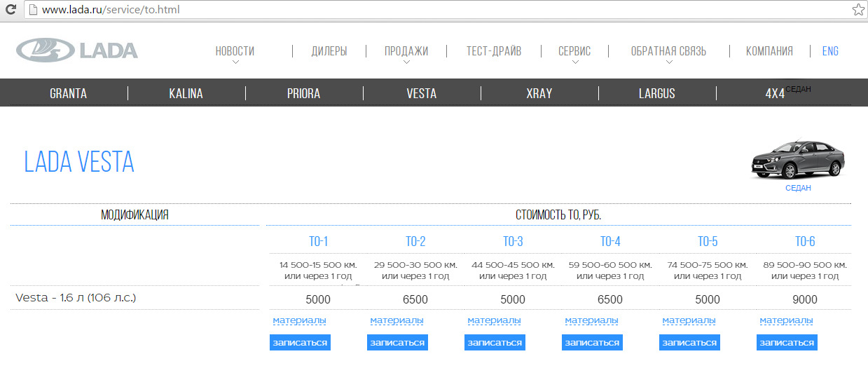Click the Vesta sedan car thumbnail
The image size is (868, 368).
coord(797,161)
